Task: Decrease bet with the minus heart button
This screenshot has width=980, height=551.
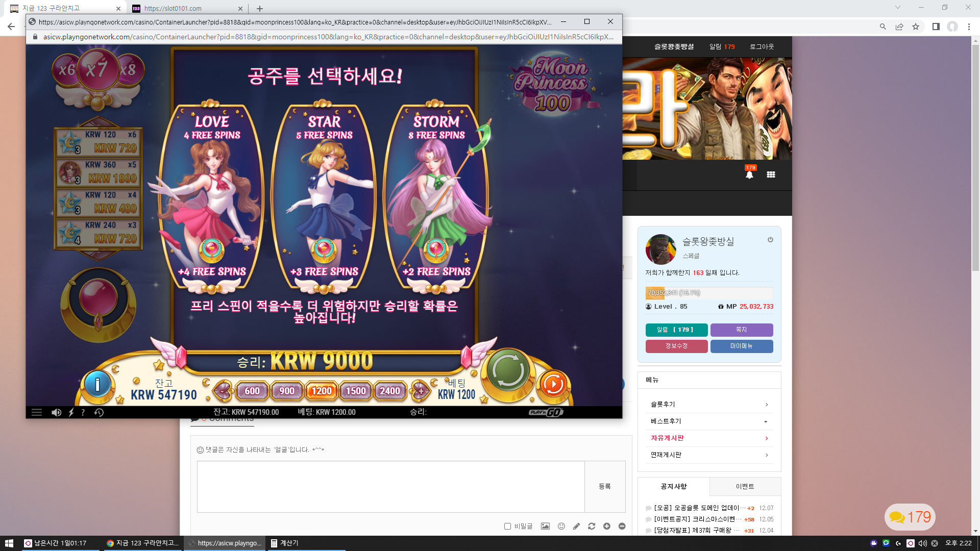Action: pyautogui.click(x=223, y=391)
